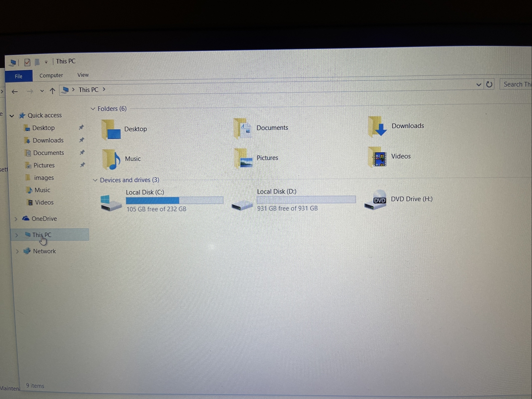
Task: Expand the Network tree node
Action: coord(17,251)
